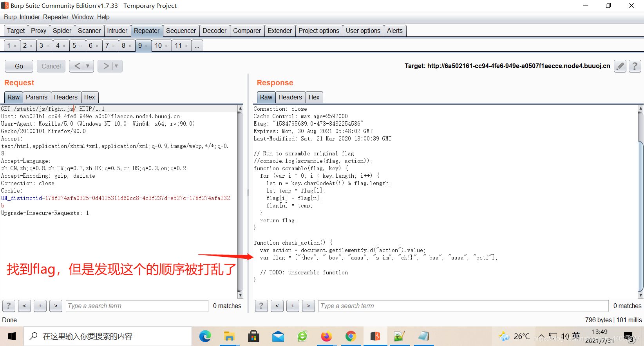The width and height of the screenshot is (644, 346).
Task: Open the forward-history dropdown arrow
Action: coord(117,66)
